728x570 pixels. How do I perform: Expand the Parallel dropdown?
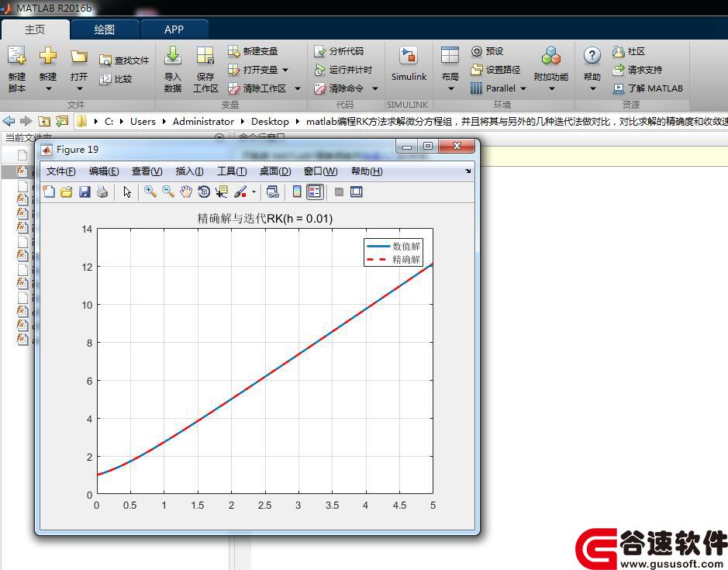tap(523, 88)
